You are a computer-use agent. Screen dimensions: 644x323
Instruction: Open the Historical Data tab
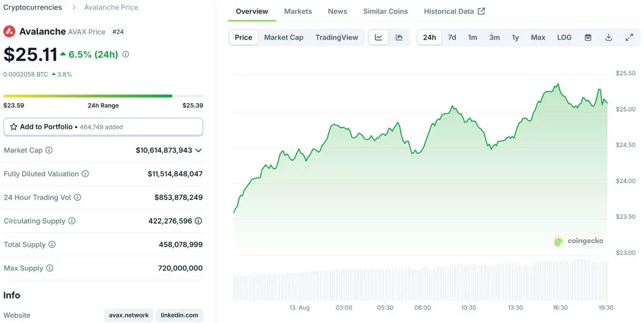(x=454, y=11)
